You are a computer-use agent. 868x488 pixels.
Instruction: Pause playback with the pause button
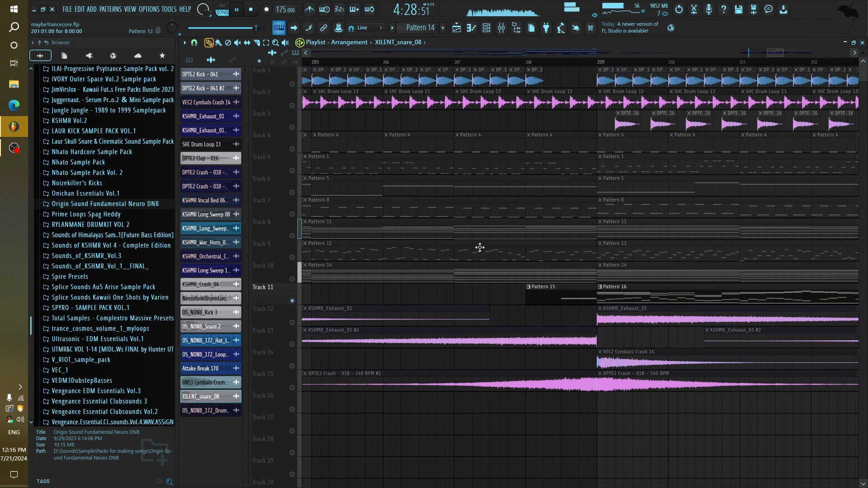pyautogui.click(x=236, y=9)
